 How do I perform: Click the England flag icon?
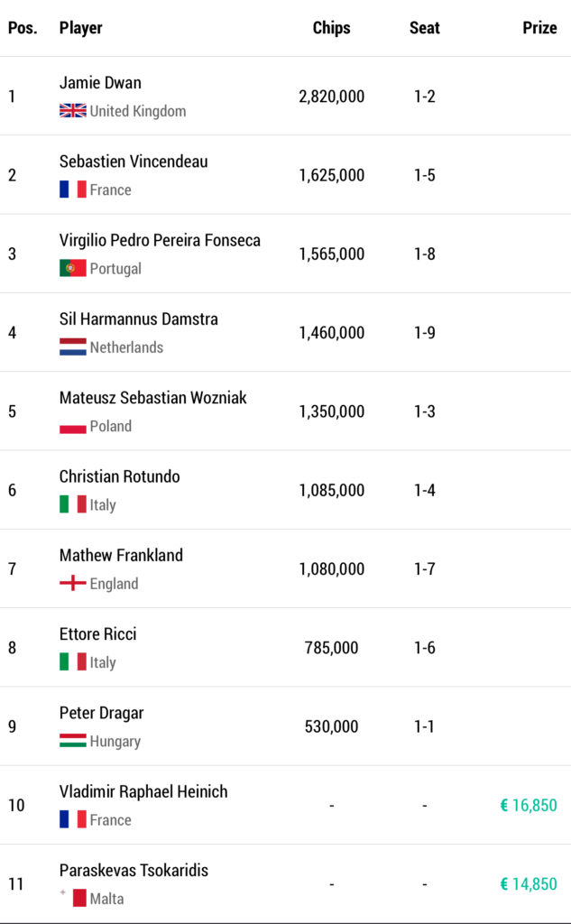tap(73, 583)
